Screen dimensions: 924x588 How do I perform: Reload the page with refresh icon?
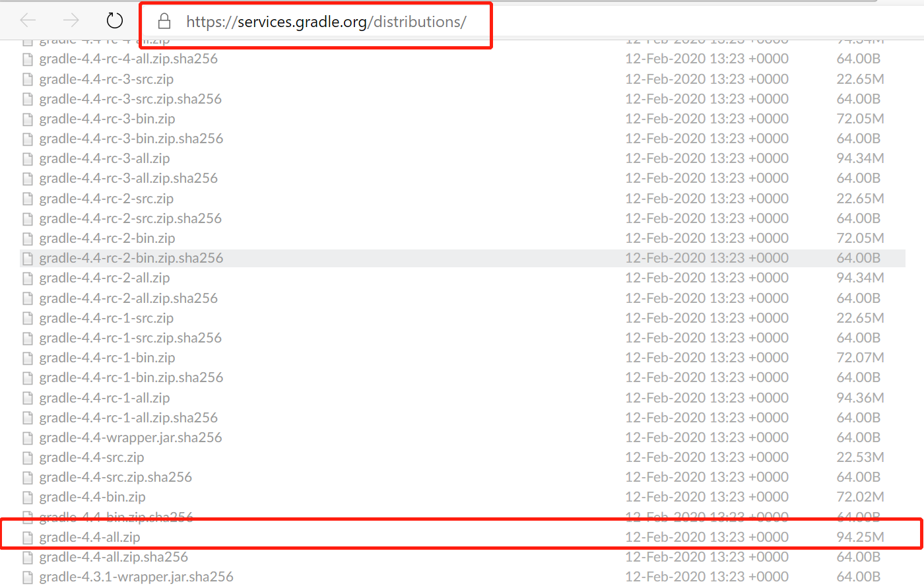(x=115, y=20)
